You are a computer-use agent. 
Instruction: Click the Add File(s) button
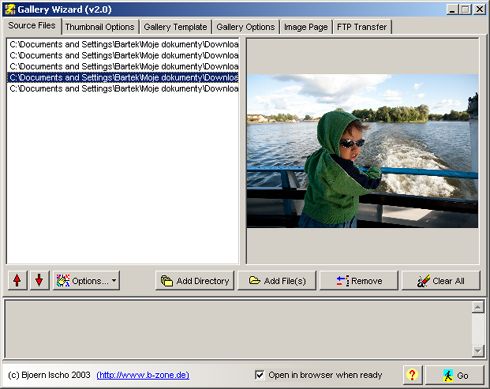[x=277, y=281]
